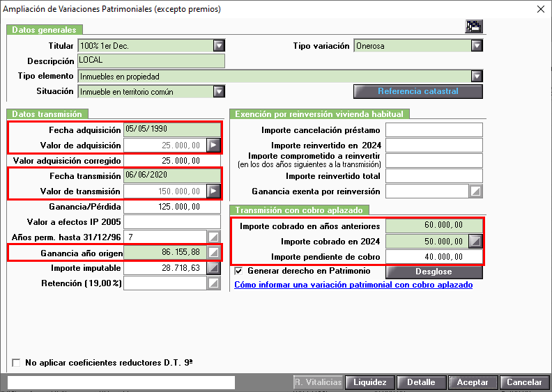Screen dimensions: 552x392
Task: Click the Retención (19,00%) input field
Action: 165,283
